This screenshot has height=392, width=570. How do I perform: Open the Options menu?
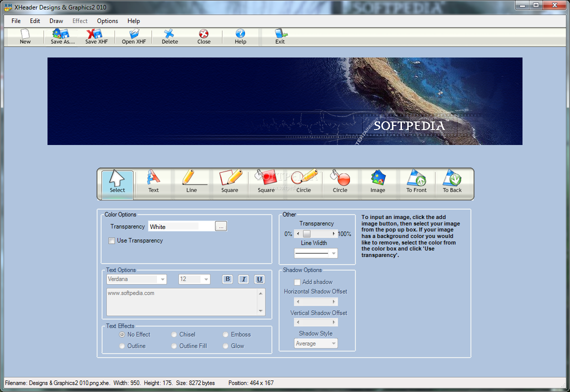[x=107, y=20]
